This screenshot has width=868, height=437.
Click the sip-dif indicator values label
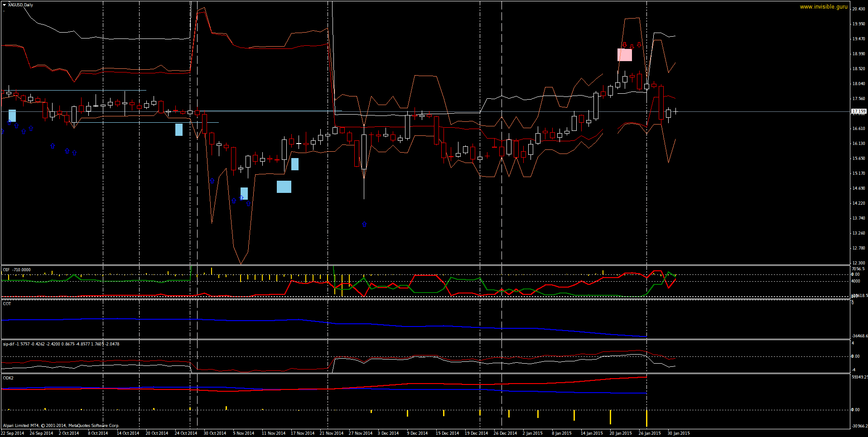coord(61,344)
